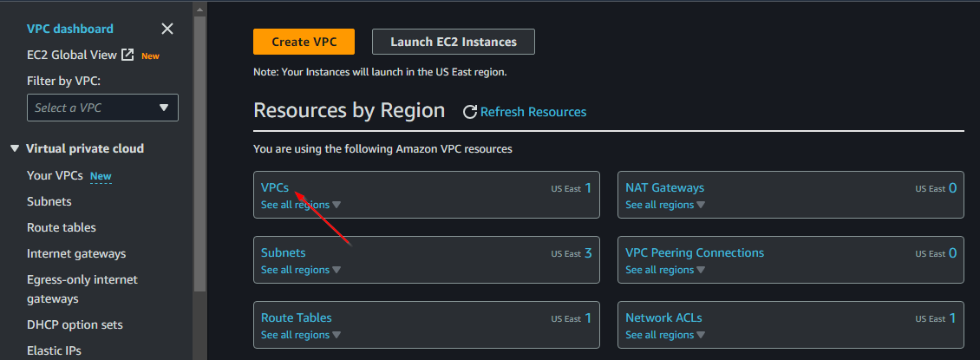Expand See all regions arrow under Route Tables
Image resolution: width=980 pixels, height=360 pixels.
coord(336,336)
